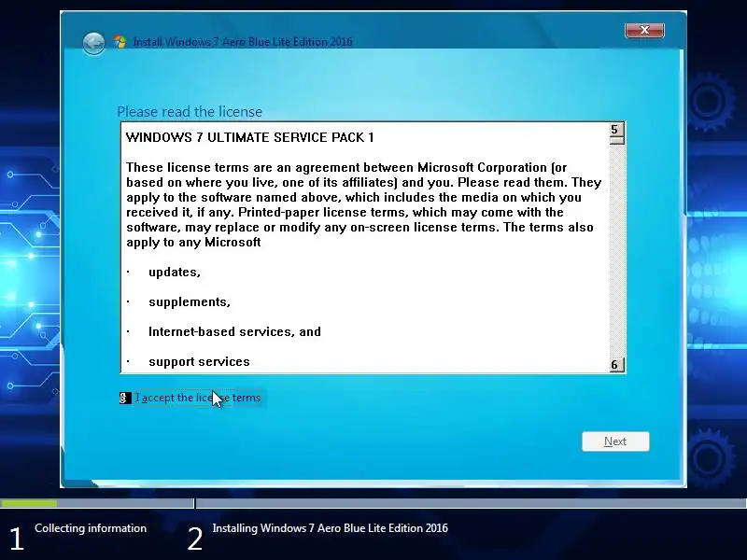Tick the I accept the license terms checkbox
This screenshot has width=747, height=560.
125,398
